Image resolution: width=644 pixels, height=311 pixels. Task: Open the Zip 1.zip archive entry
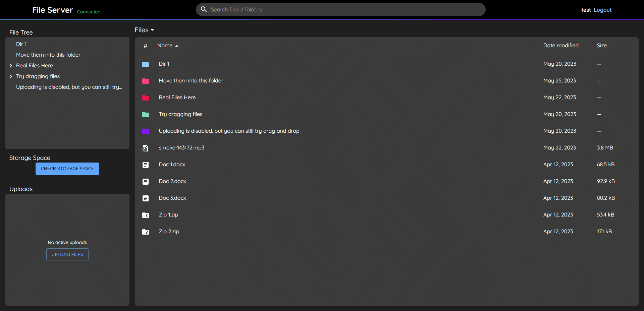(x=168, y=214)
